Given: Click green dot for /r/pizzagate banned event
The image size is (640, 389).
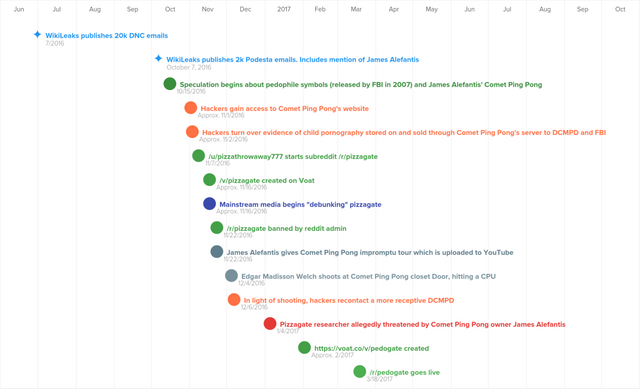Looking at the screenshot, I should (x=217, y=228).
